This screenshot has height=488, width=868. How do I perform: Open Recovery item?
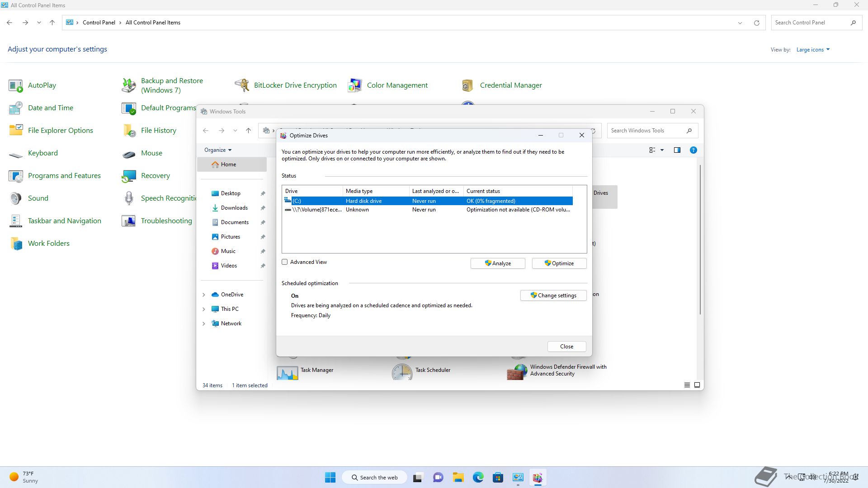(146, 175)
